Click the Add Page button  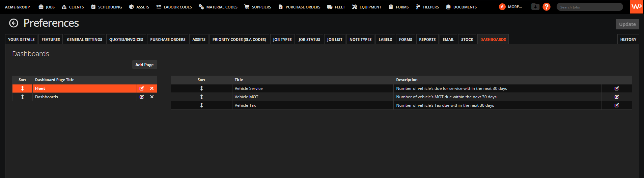coord(144,65)
